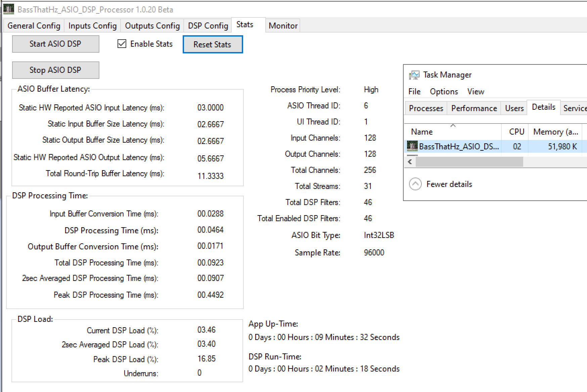Viewport: 587px width, 392px height.
Task: Click the 51,980 K memory value
Action: click(562, 146)
